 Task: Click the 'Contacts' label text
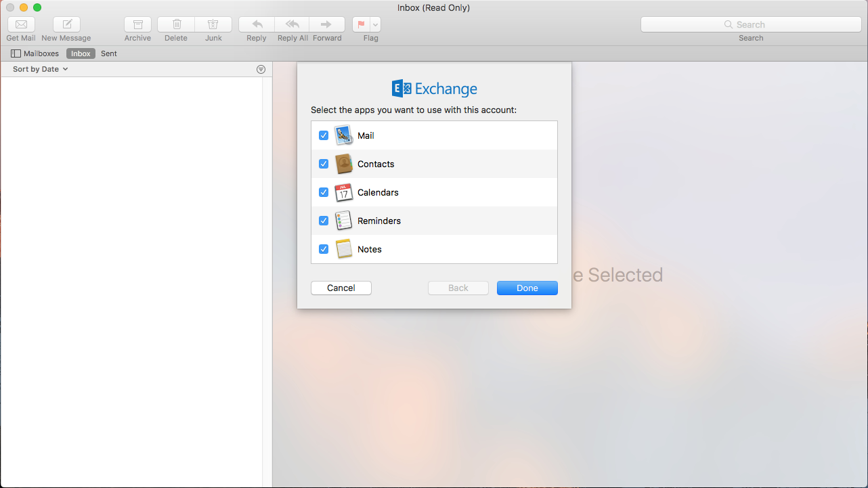376,164
